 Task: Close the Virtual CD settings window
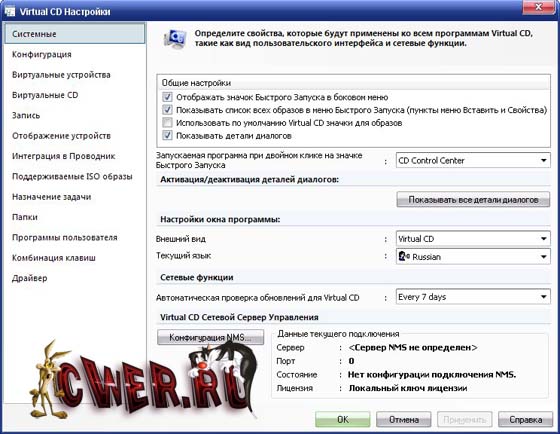click(539, 7)
